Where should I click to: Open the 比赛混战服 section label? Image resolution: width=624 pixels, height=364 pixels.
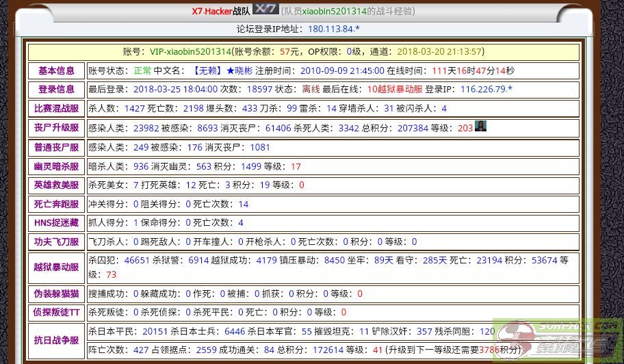coord(57,108)
